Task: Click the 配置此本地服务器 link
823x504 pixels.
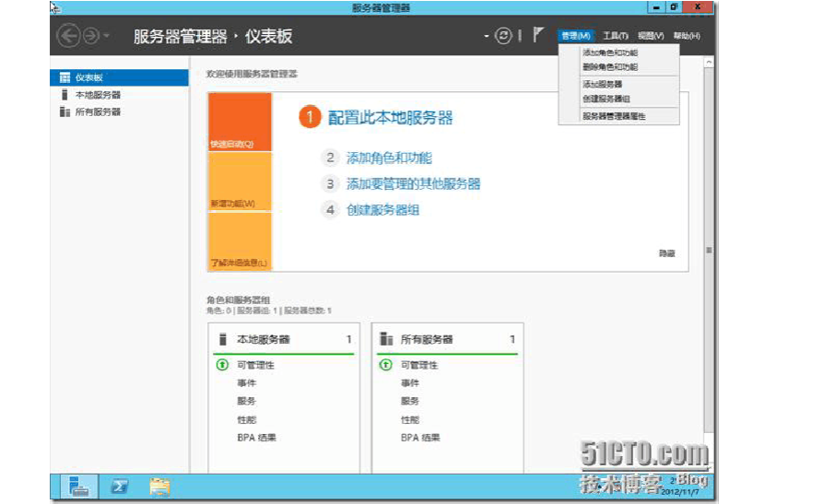Action: pyautogui.click(x=390, y=118)
